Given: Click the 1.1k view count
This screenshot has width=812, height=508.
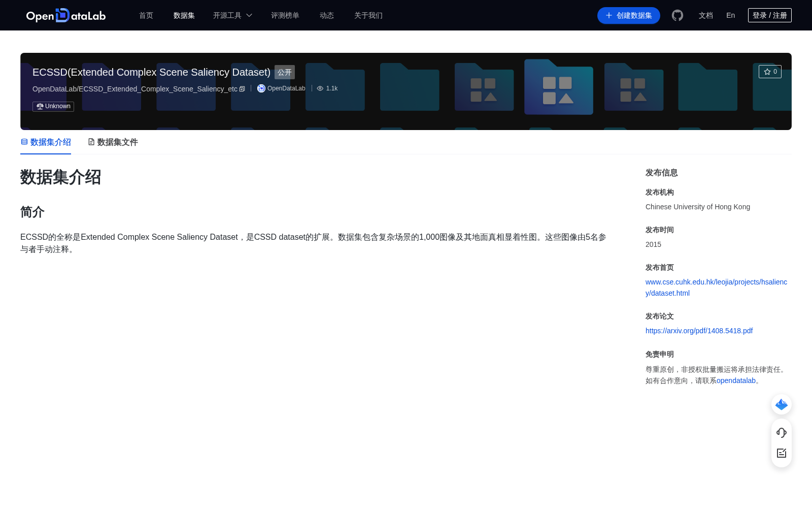Looking at the screenshot, I should coord(332,88).
